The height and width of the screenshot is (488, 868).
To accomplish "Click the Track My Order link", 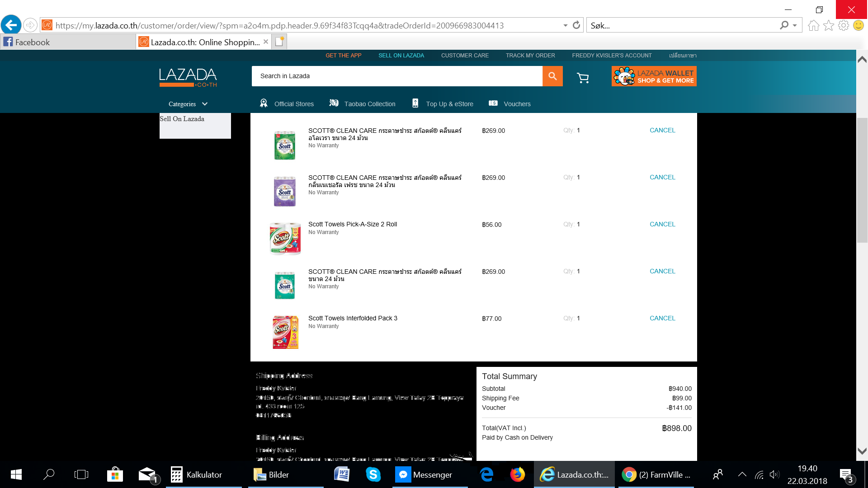I will point(530,56).
